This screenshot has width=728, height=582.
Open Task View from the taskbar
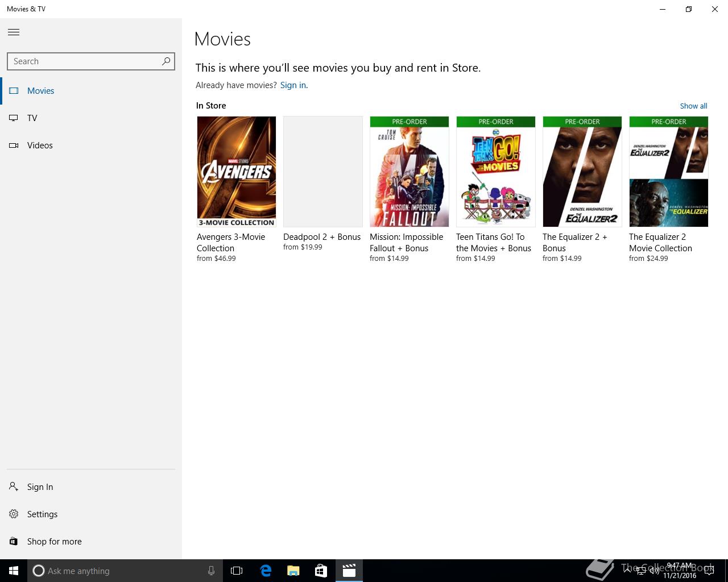237,571
